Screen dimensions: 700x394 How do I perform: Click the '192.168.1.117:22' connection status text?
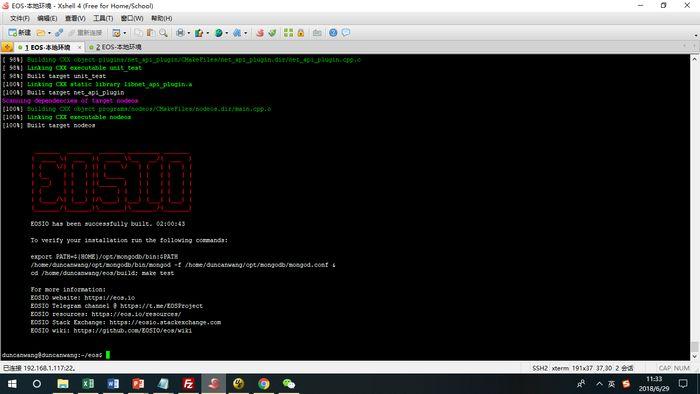point(49,368)
